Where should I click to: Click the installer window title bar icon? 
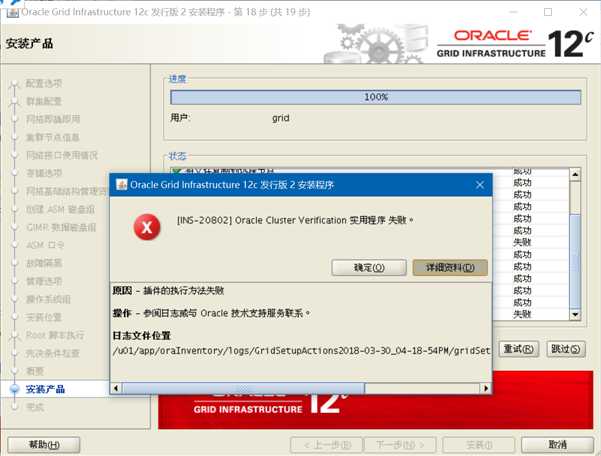tap(13, 12)
